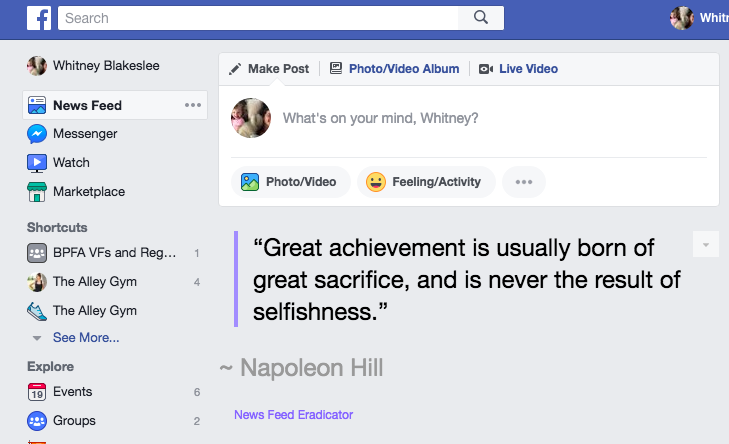Open BPFA VFs and Reg... shortcut
This screenshot has height=444, width=729.
click(x=114, y=252)
